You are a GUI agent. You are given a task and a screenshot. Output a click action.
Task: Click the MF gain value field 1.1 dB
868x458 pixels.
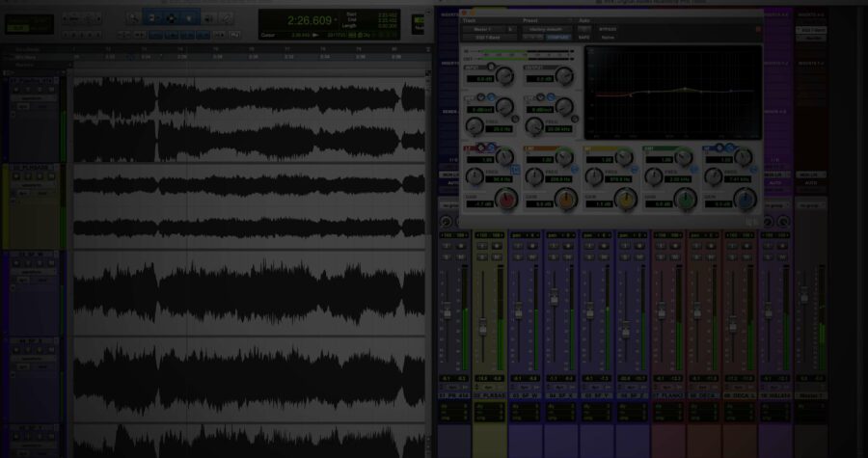[x=599, y=204]
